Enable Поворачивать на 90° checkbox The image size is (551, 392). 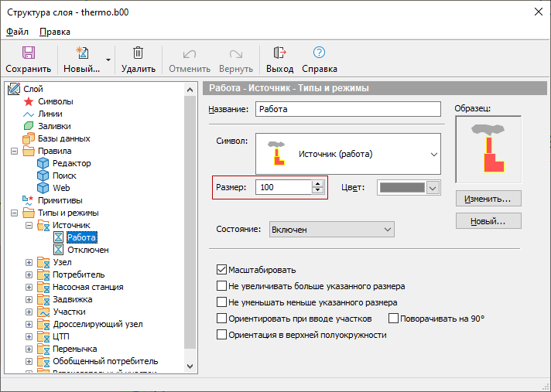393,319
